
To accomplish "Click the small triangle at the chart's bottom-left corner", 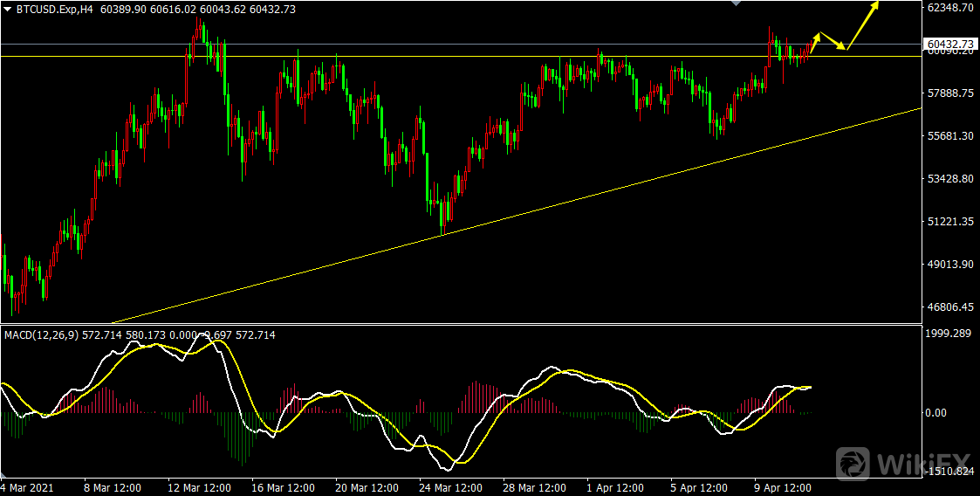I will click(4, 473).
